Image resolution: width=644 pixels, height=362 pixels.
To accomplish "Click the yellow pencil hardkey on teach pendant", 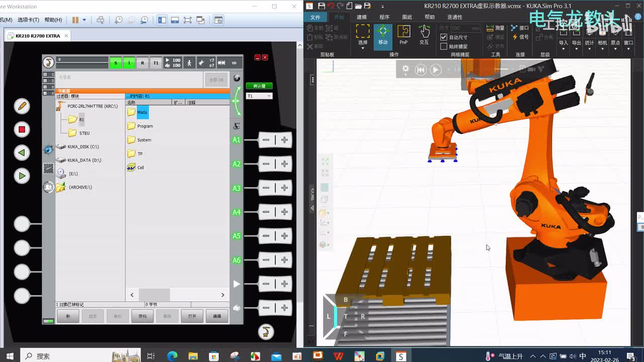I will coord(22,106).
